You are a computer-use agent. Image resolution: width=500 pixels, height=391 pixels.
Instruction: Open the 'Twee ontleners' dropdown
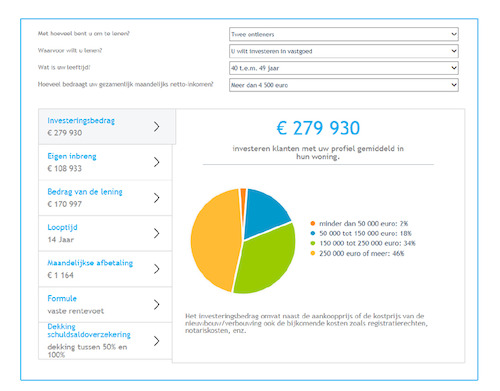pos(344,34)
